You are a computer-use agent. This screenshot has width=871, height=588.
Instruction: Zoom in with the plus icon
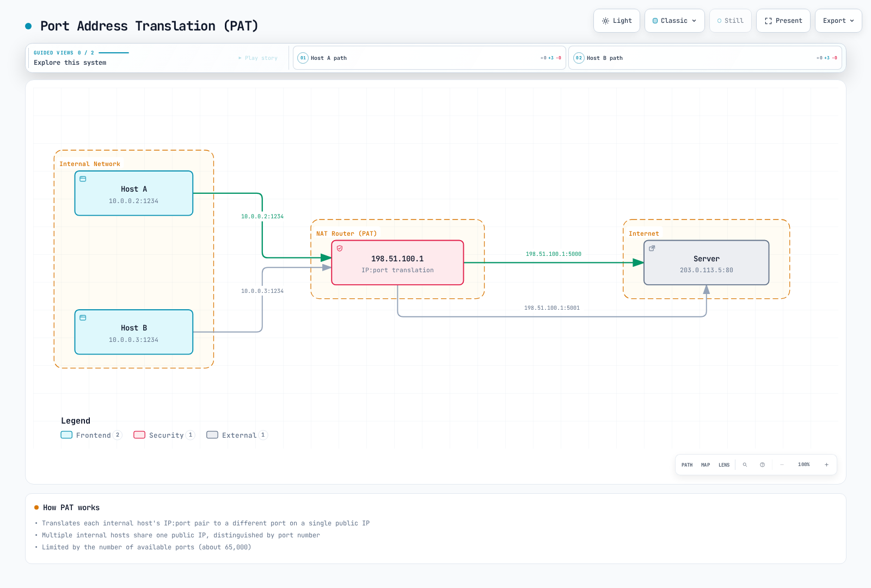click(x=826, y=465)
